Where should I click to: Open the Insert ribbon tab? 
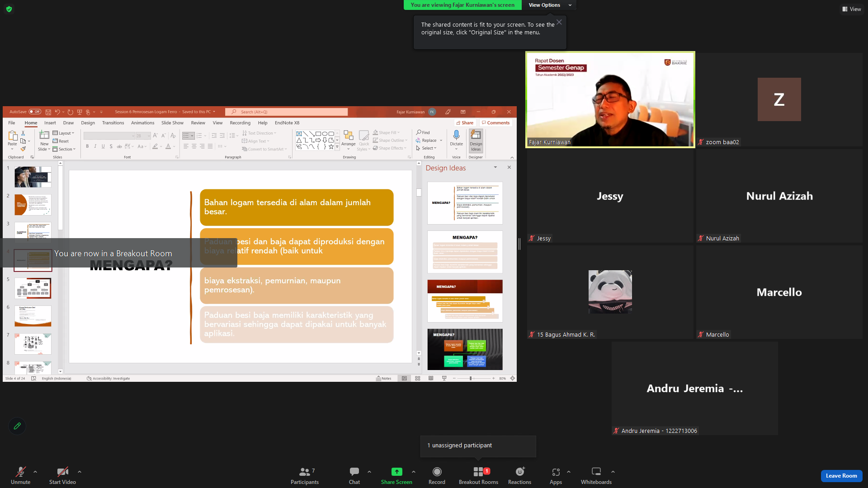pos(50,123)
